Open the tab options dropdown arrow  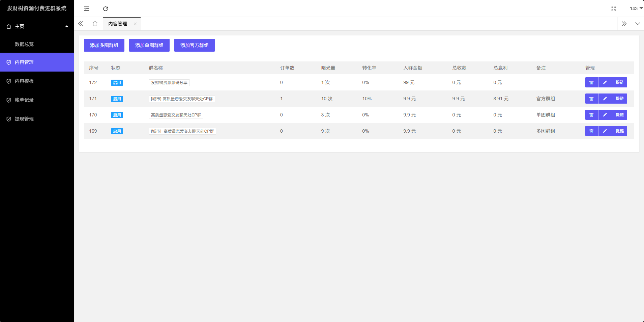(637, 24)
